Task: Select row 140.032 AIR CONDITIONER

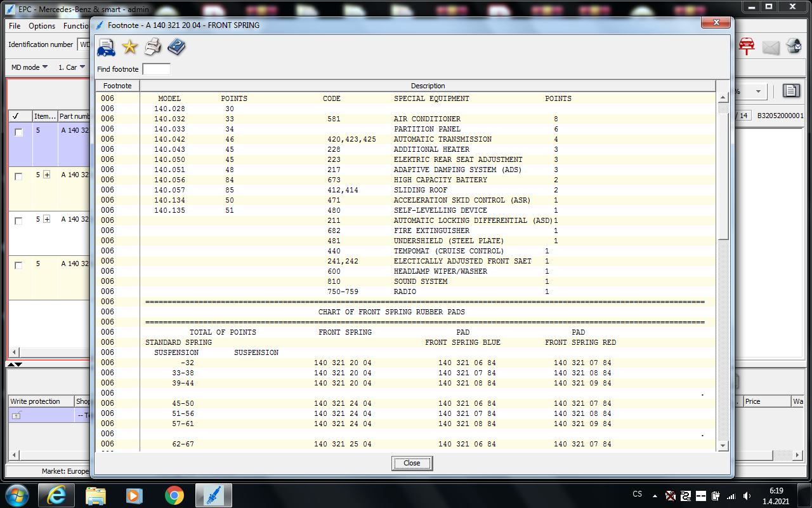Action: pos(405,119)
